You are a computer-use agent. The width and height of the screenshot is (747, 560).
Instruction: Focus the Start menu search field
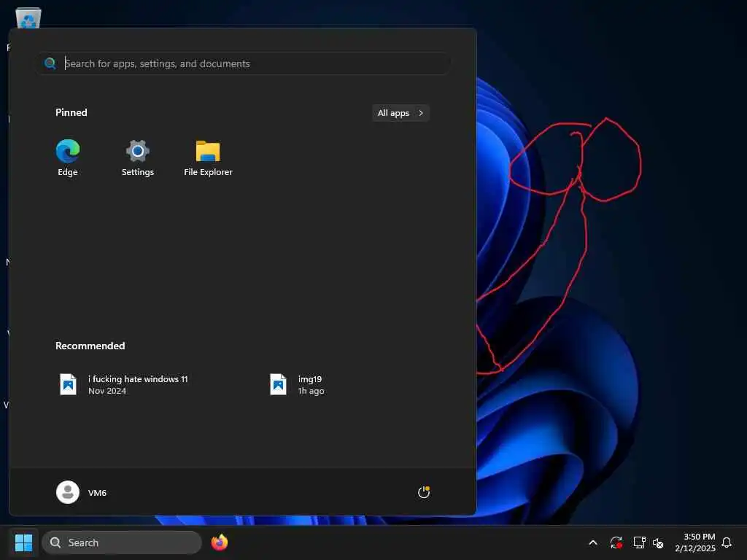coord(244,63)
